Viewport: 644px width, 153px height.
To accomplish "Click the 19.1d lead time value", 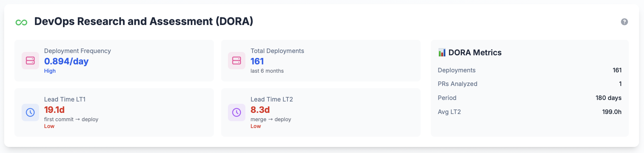I will [54, 110].
